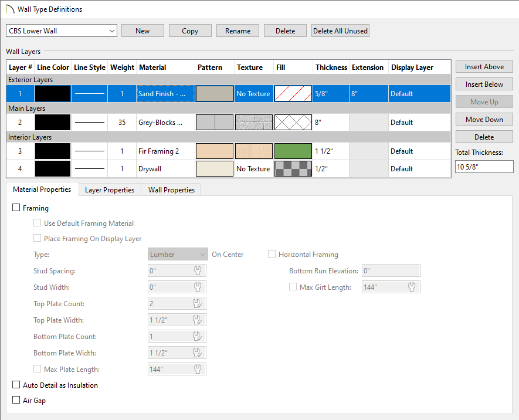Click the wrench icon in Stud Spacing field
This screenshot has height=420, width=519.
198,271
